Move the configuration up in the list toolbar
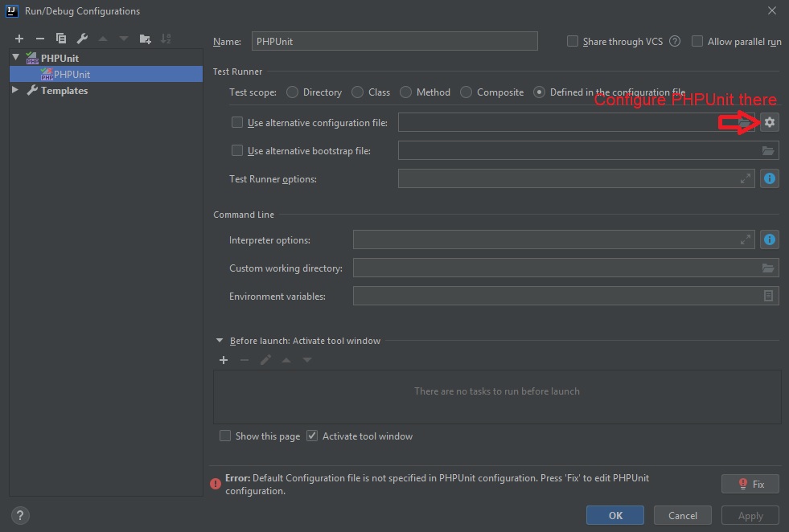 [103, 39]
